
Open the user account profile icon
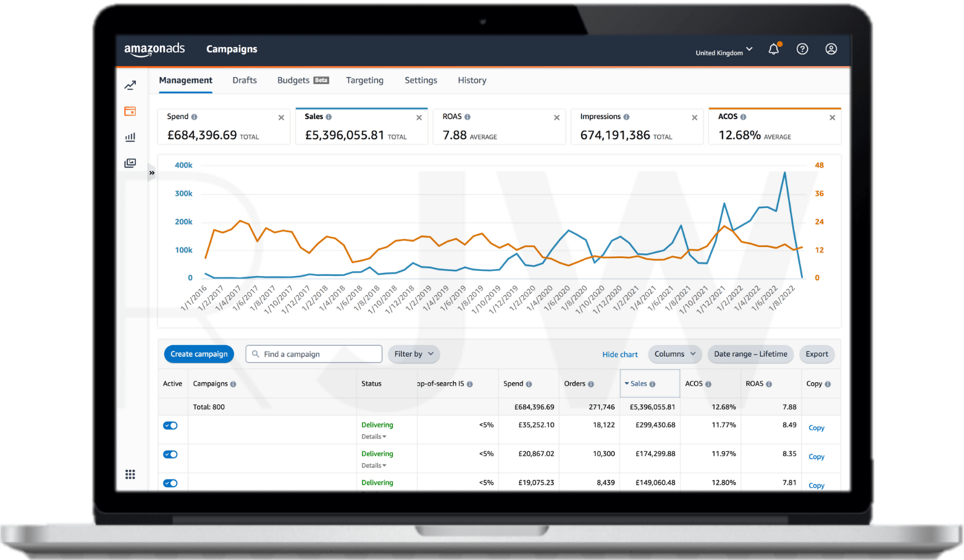(831, 49)
